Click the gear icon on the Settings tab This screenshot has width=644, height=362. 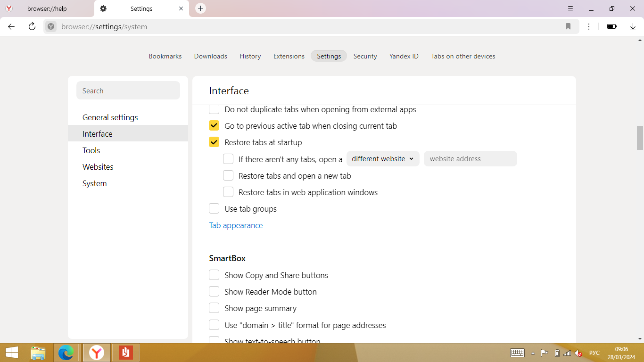click(103, 8)
